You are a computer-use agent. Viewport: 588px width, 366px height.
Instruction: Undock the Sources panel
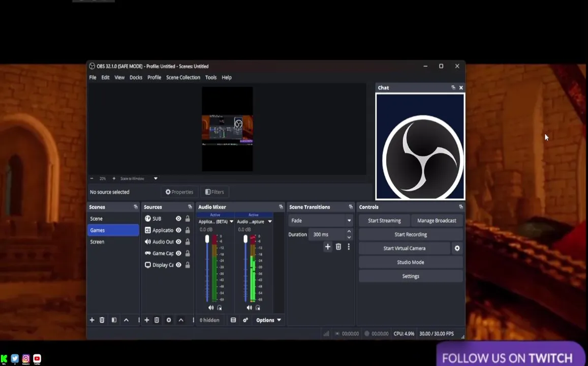[x=190, y=207]
